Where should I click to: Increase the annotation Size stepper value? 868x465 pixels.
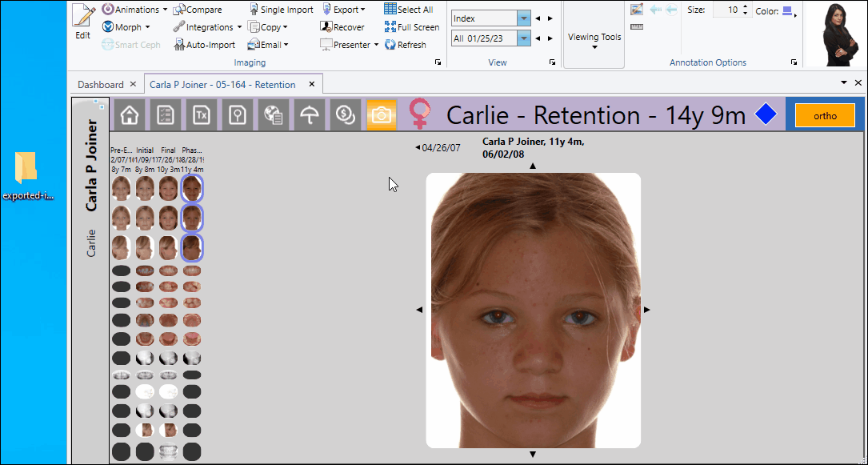tap(746, 6)
